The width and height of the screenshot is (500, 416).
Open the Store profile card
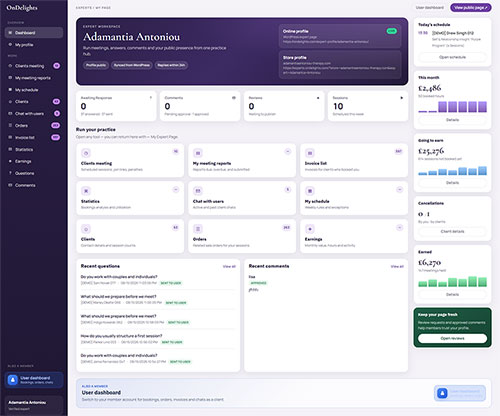340,65
